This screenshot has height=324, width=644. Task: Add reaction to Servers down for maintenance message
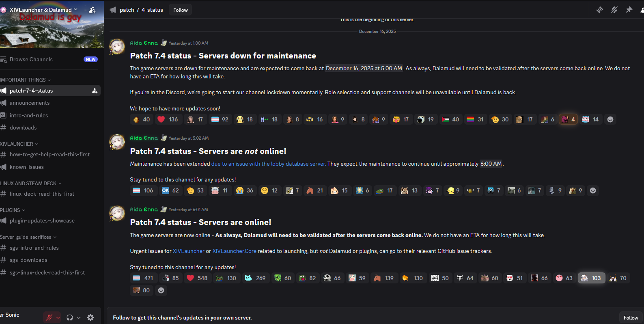[610, 119]
